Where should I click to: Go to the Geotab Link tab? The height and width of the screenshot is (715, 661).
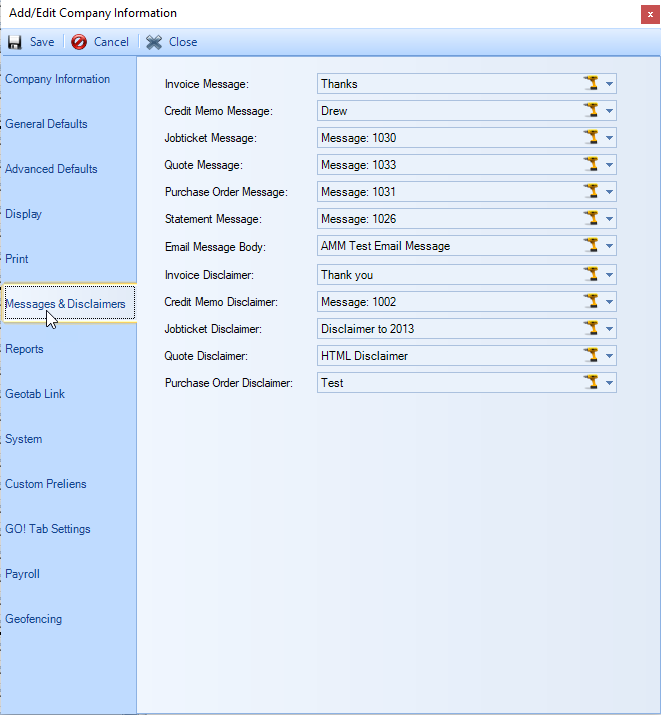35,394
